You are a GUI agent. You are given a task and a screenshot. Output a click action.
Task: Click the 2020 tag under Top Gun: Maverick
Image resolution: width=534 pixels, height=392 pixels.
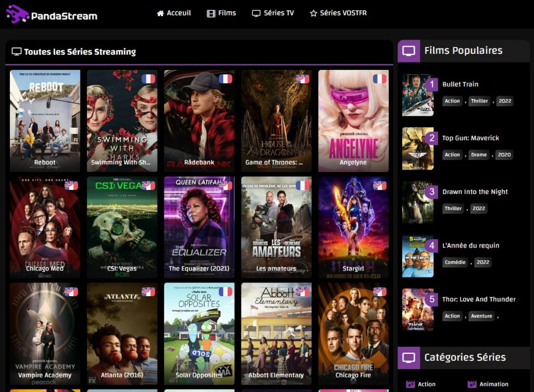pos(504,155)
